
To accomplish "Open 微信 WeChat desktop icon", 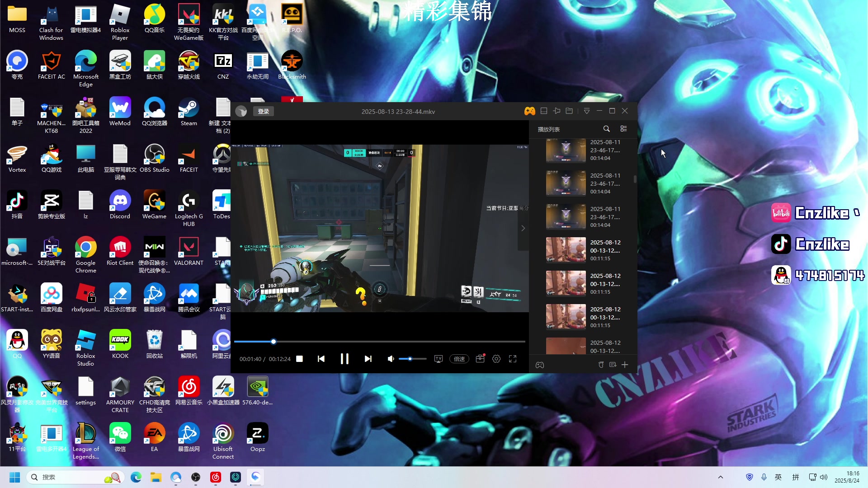I will [x=120, y=437].
